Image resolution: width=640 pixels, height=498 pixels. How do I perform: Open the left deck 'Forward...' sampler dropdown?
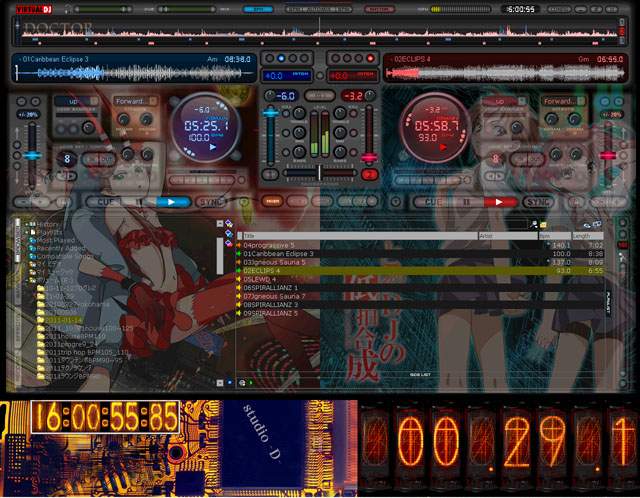coord(135,101)
